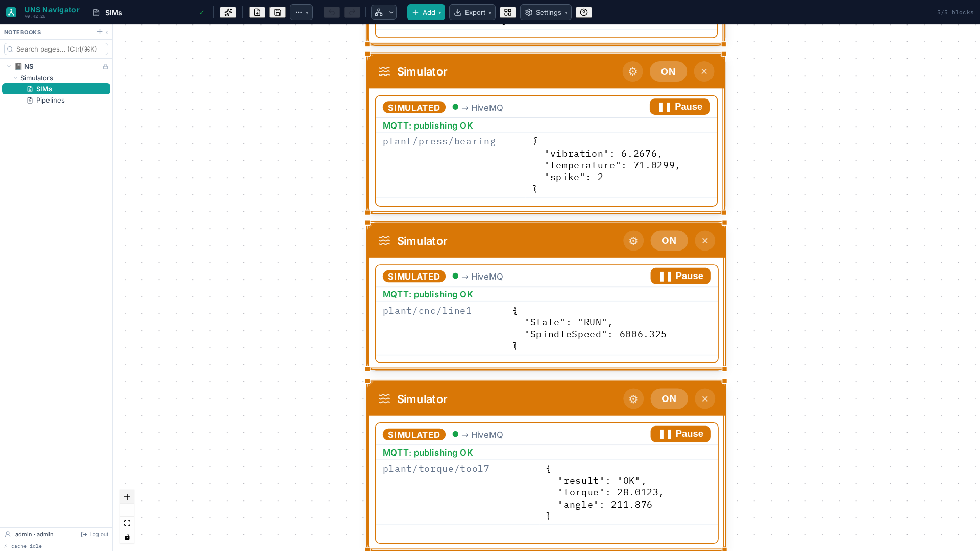Open the Settings dropdown
The height and width of the screenshot is (551, 980).
pyautogui.click(x=546, y=12)
